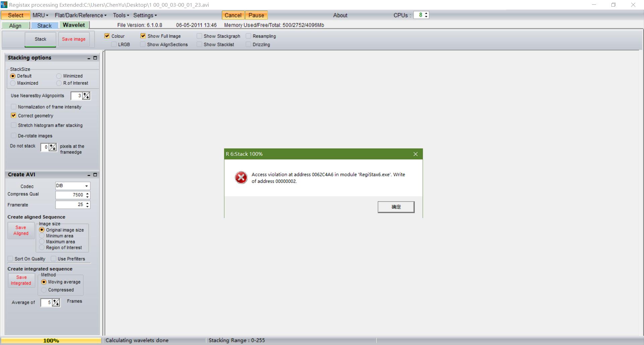The height and width of the screenshot is (345, 644).
Task: Select Original image size radio
Action: point(42,230)
